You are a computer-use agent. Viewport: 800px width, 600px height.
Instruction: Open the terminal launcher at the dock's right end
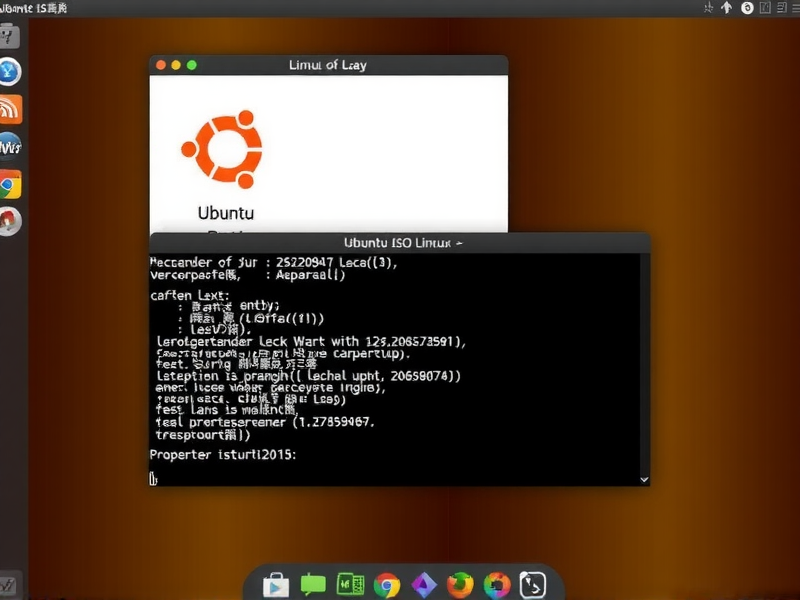pos(531,586)
